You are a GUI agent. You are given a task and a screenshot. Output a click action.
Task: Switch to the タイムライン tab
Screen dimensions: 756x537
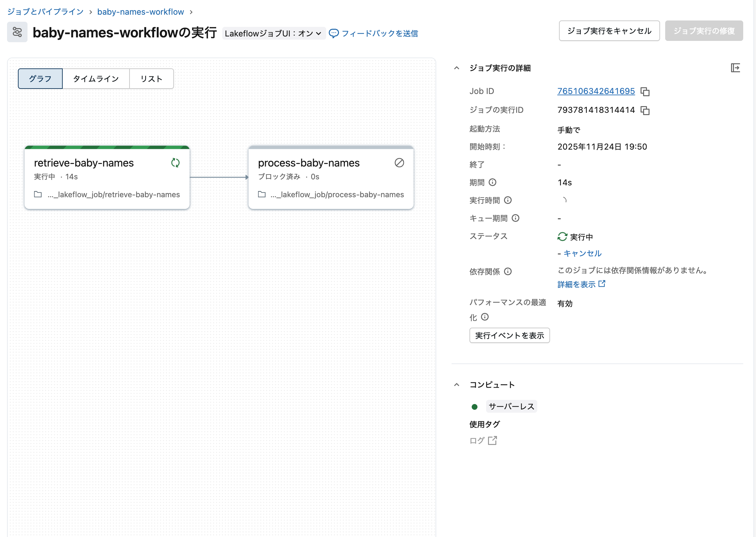click(x=96, y=78)
